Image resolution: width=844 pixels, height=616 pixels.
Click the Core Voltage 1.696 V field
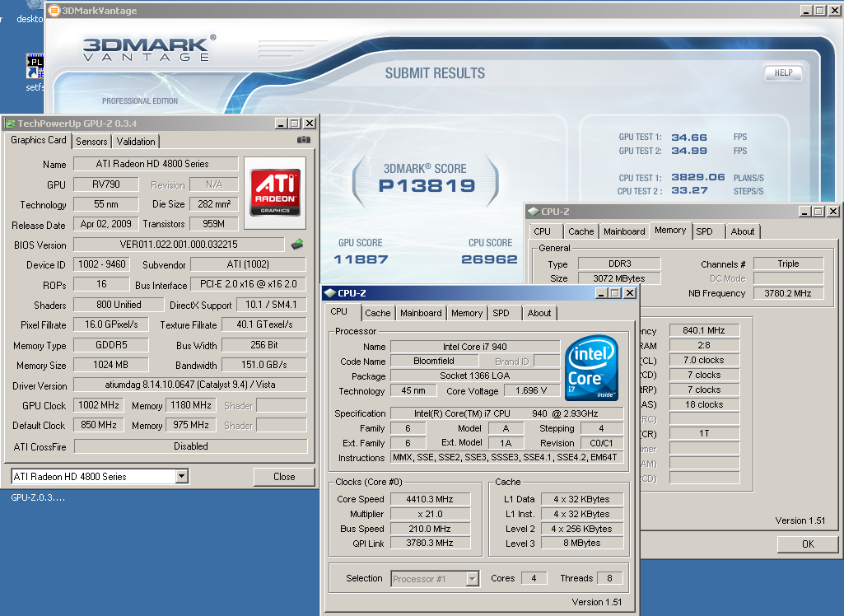(531, 391)
